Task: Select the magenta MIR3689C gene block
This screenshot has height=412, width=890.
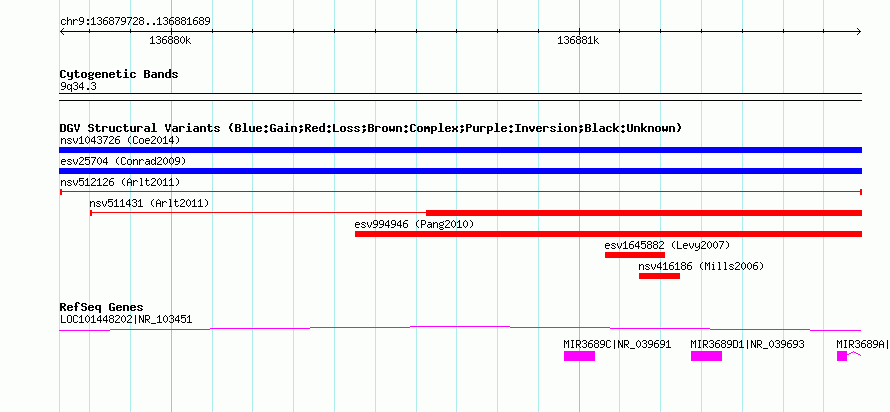Action: 579,356
